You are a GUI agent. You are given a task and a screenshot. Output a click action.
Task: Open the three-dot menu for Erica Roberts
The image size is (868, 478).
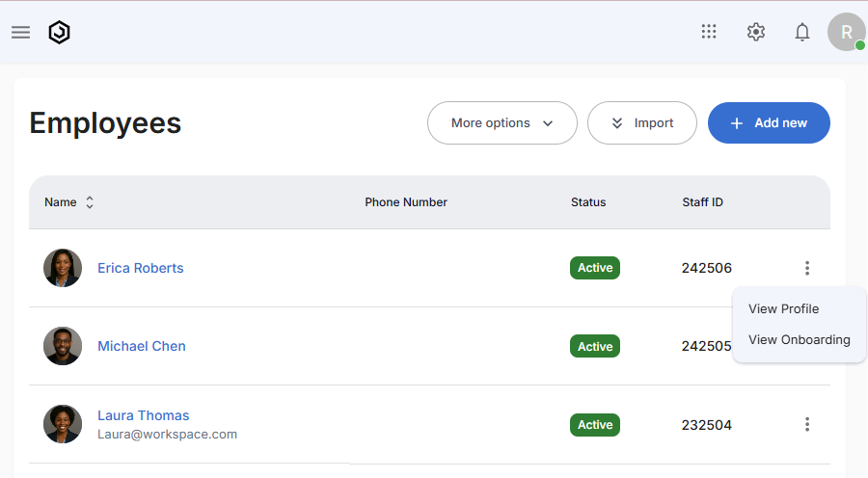pos(807,268)
